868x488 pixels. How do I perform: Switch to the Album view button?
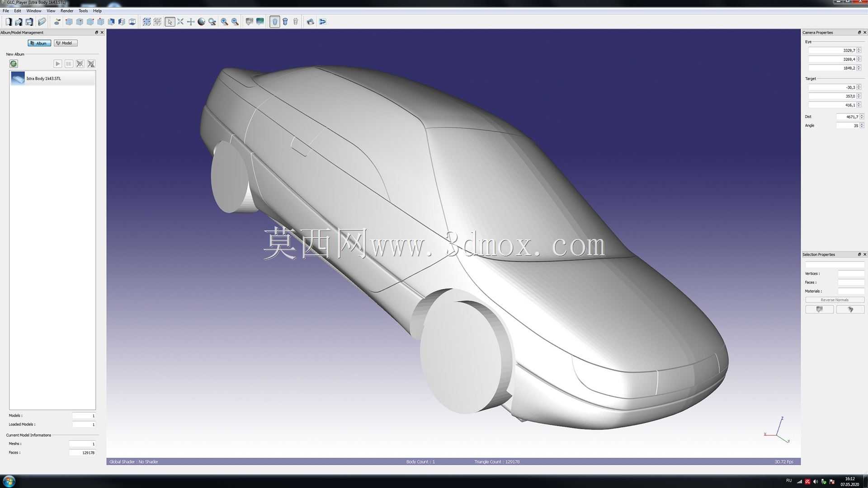click(x=39, y=43)
